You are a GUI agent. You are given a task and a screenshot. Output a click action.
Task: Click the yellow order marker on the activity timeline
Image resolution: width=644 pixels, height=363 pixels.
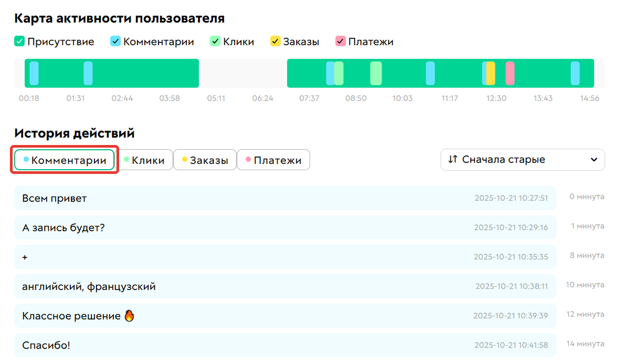click(489, 73)
